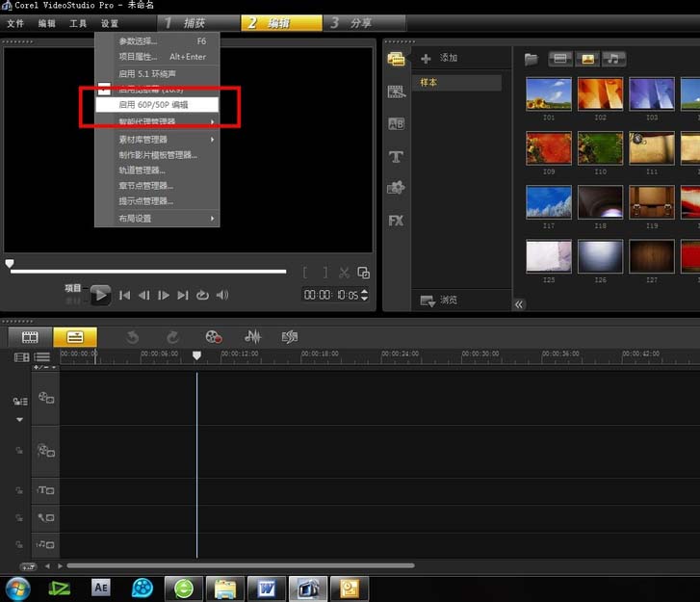Expand the Smart Proxy Manager submenu
700x602 pixels.
[157, 121]
